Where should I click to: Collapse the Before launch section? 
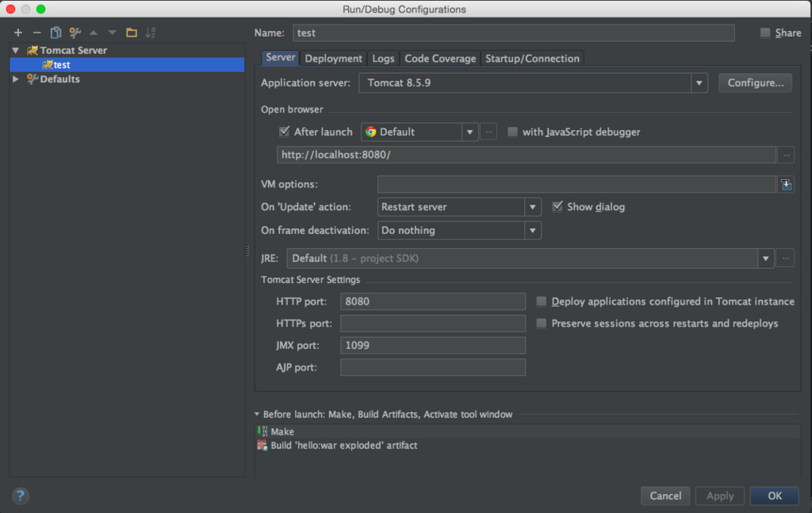click(257, 414)
